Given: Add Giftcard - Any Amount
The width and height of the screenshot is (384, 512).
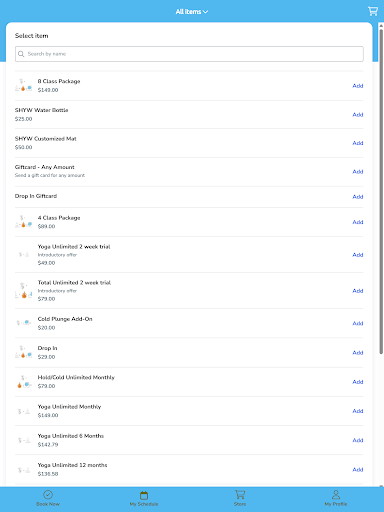Looking at the screenshot, I should tap(358, 172).
